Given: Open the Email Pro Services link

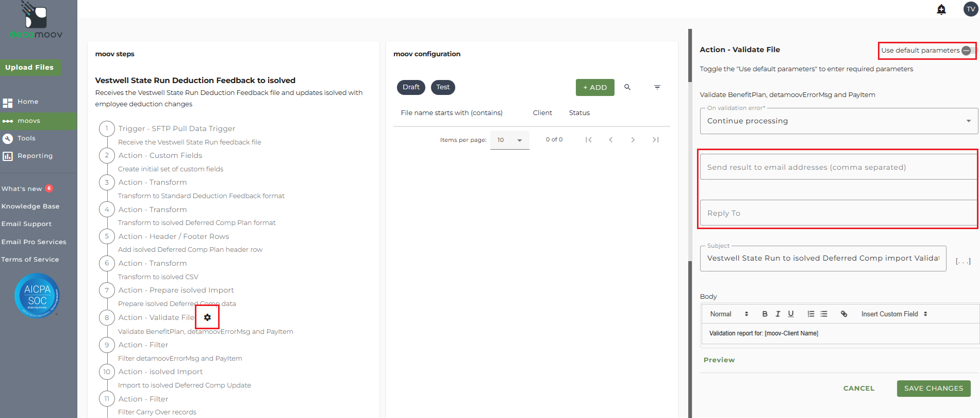Looking at the screenshot, I should pyautogui.click(x=34, y=242).
